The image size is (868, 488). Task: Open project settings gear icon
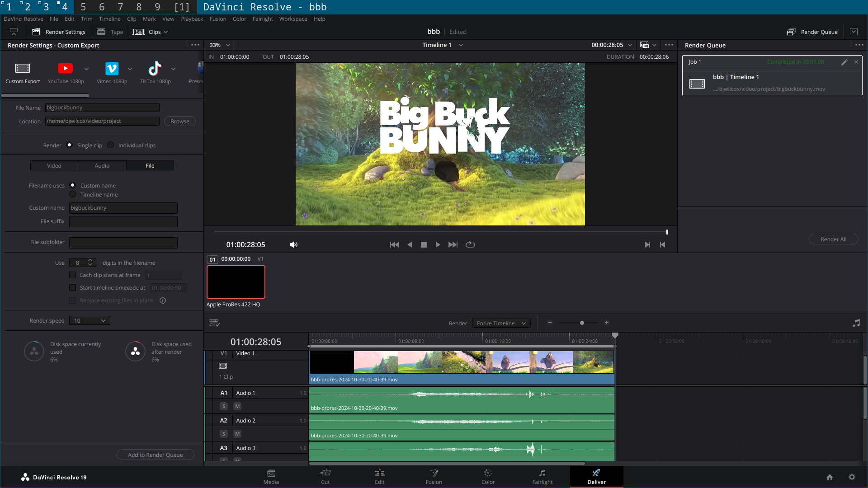(x=852, y=477)
